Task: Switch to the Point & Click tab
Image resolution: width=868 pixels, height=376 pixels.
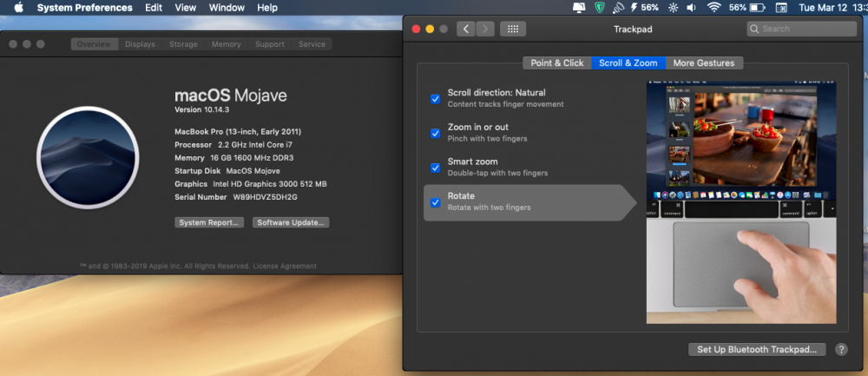Action: click(557, 63)
